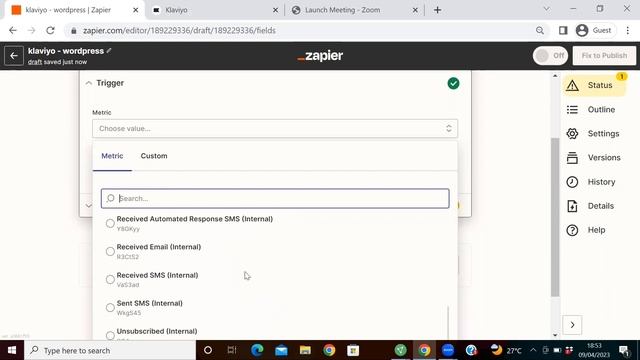Open File Explorer from taskbar
The width and height of the screenshot is (640, 360).
point(305,350)
